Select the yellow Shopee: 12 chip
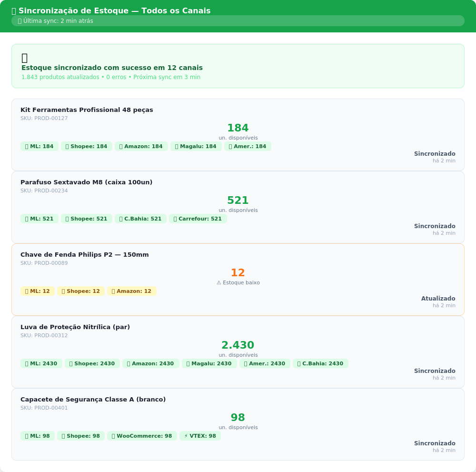This screenshot has width=476, height=472. (x=80, y=291)
